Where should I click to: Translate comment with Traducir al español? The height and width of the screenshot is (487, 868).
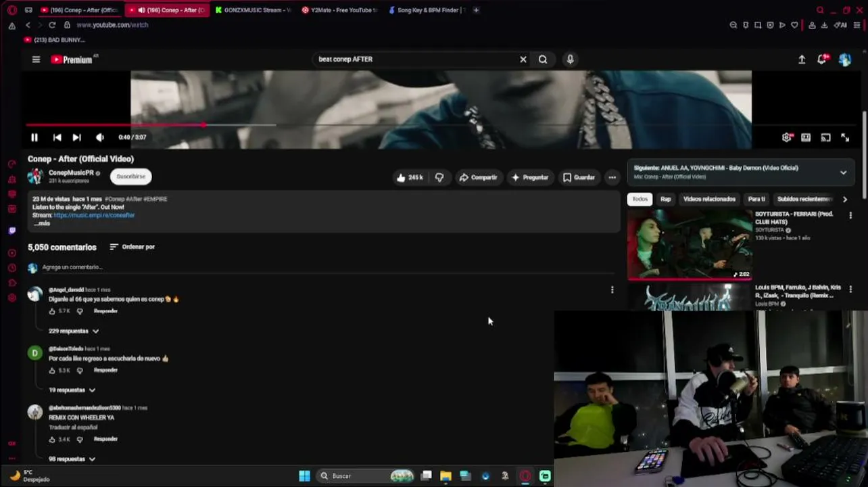click(73, 427)
